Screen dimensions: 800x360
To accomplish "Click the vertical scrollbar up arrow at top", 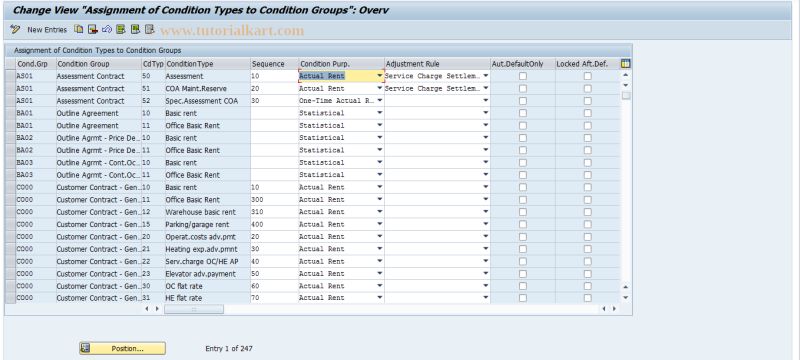I will (x=626, y=75).
